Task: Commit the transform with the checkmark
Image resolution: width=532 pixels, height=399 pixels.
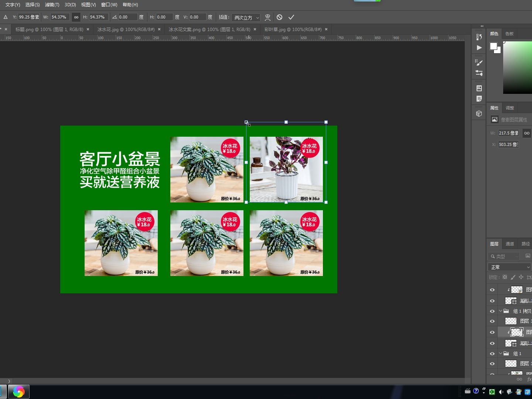Action: coord(291,17)
